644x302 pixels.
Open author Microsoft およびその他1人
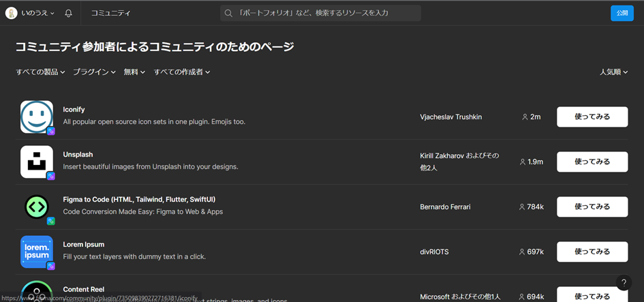(x=461, y=297)
